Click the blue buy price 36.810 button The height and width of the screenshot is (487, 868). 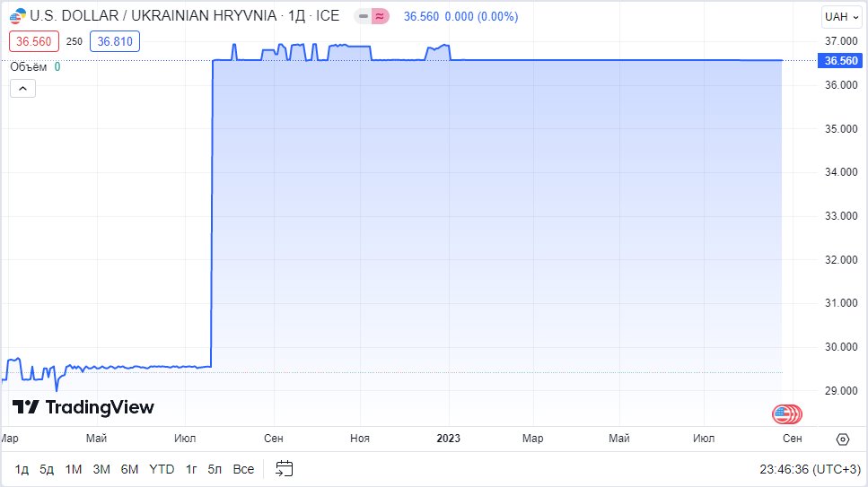pos(115,40)
